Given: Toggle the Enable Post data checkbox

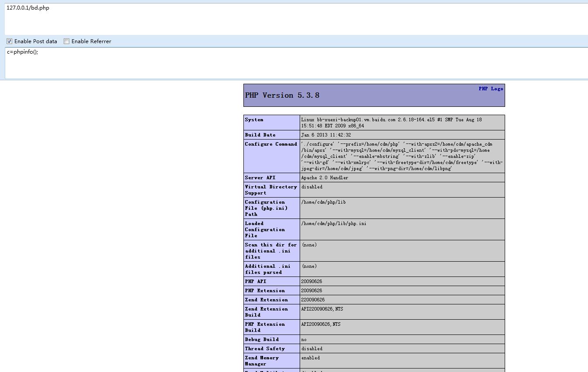Looking at the screenshot, I should click(x=9, y=41).
